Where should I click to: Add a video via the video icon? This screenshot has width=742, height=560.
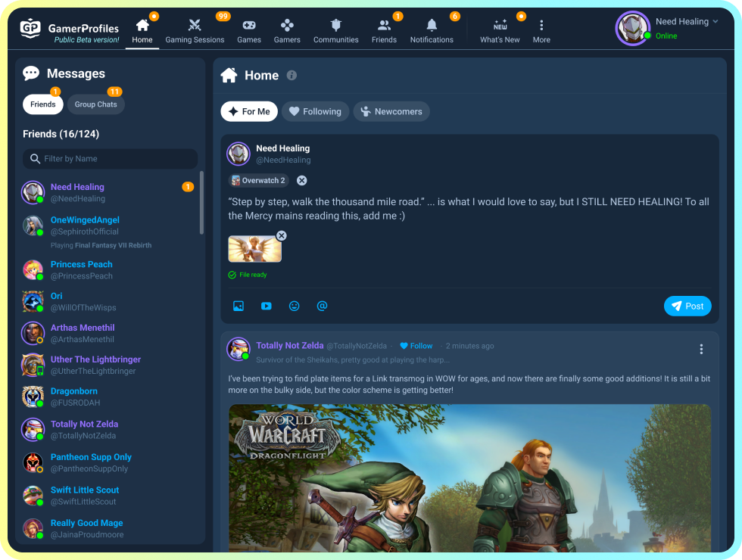(x=267, y=306)
